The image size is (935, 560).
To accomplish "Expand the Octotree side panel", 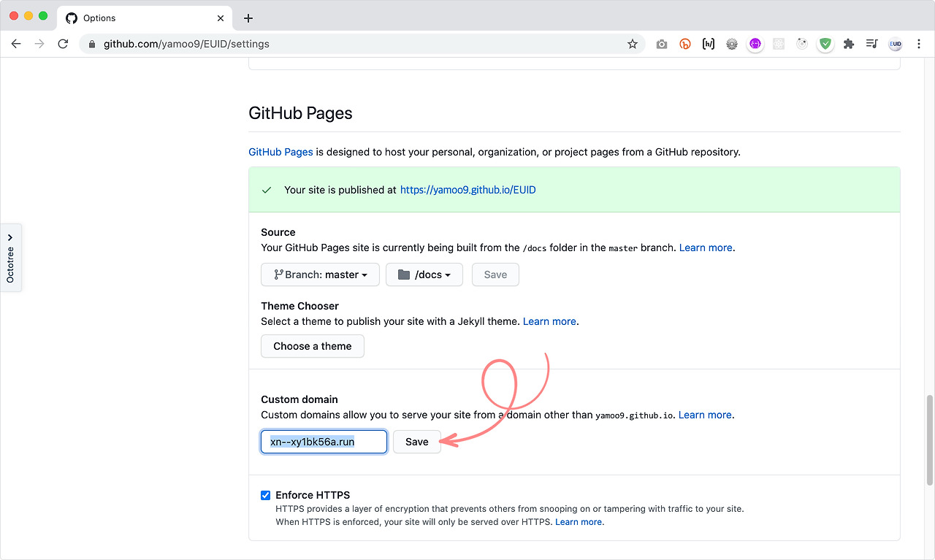I will (x=10, y=258).
